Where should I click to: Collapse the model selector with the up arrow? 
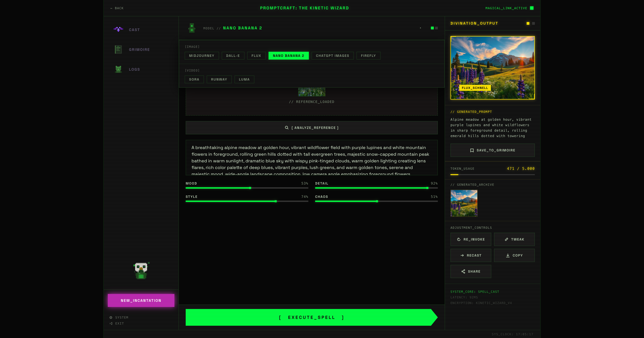coord(421,28)
